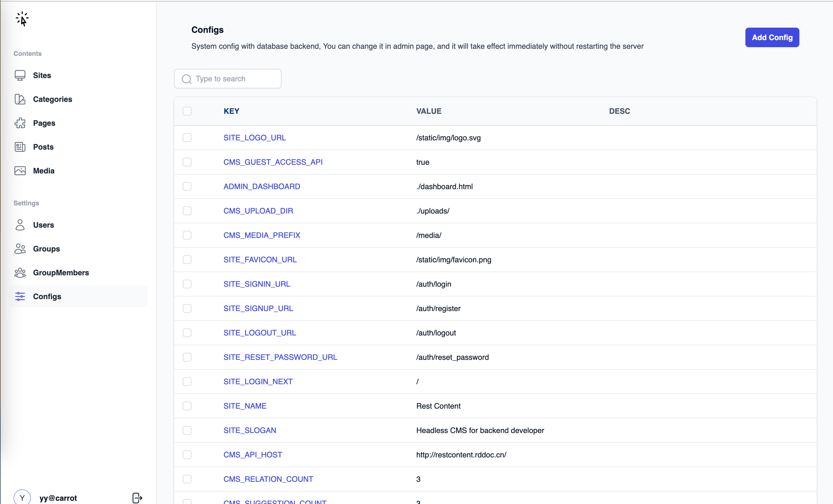
Task: Click the Categories sidebar icon
Action: (x=20, y=99)
